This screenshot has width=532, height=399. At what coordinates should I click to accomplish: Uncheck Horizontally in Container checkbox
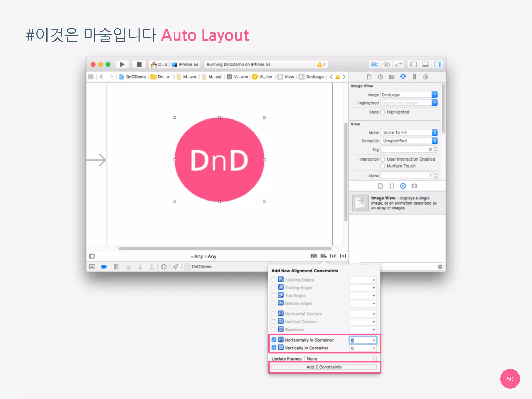(274, 340)
